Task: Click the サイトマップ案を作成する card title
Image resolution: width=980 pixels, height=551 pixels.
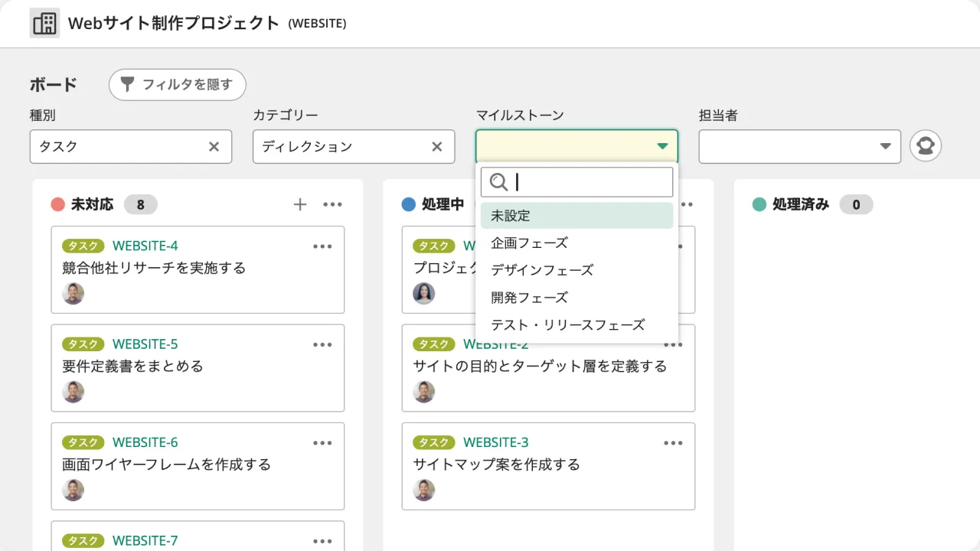Action: [x=497, y=465]
